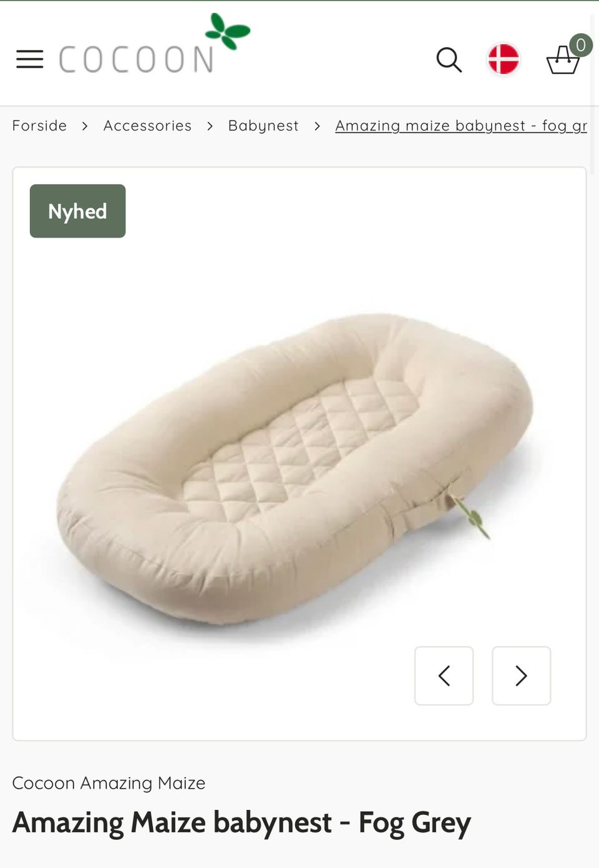
Task: Click the breadcrumb chevron after Babynest
Action: click(x=317, y=126)
